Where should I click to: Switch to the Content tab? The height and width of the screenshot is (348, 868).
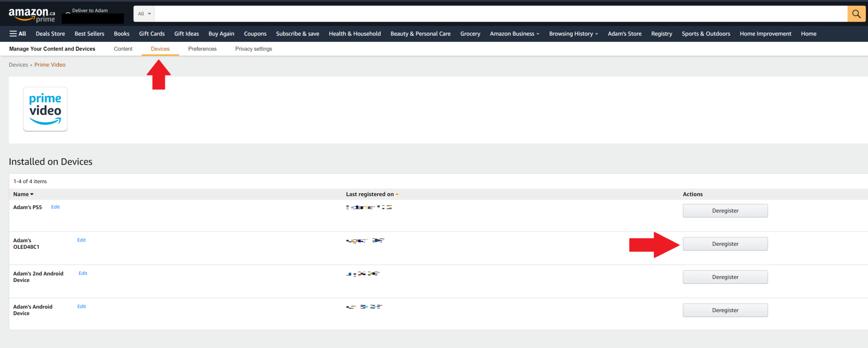click(123, 49)
